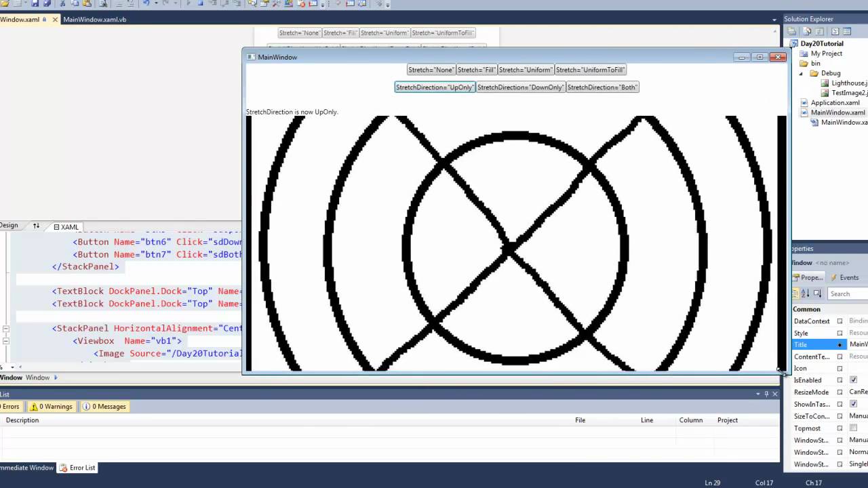Select Window in the XAML breadcrumb bar
This screenshot has width=868, height=488.
(37, 378)
